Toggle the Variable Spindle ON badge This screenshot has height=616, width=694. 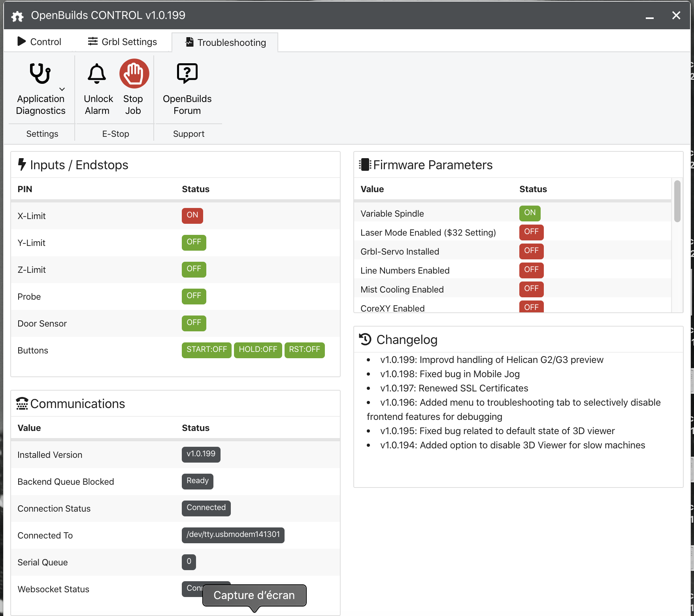(x=530, y=213)
